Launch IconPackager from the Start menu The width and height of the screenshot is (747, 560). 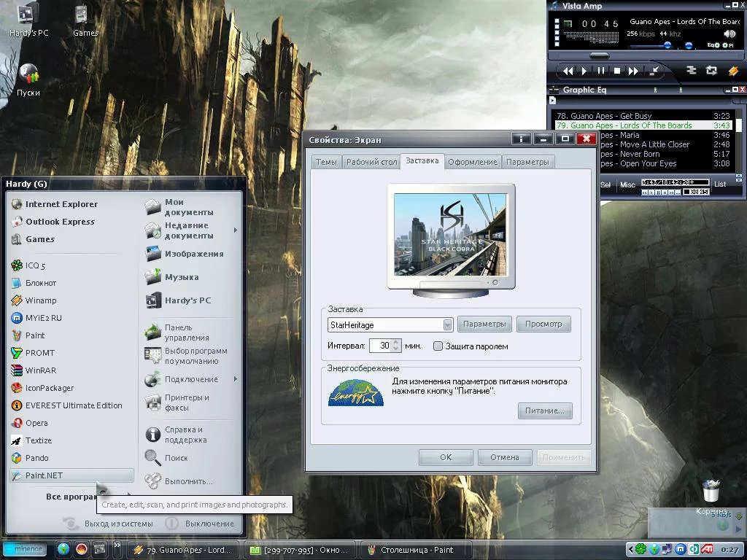[42, 388]
